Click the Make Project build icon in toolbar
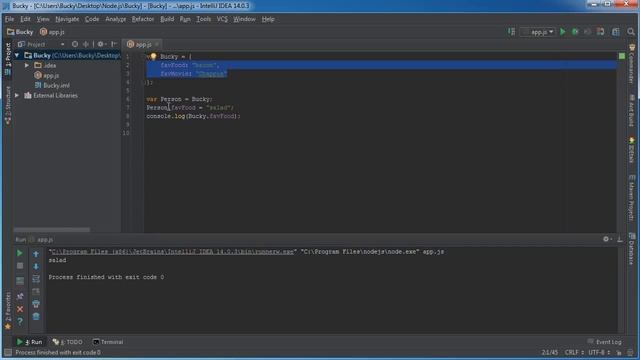Image resolution: width=640 pixels, height=360 pixels. 511,31
